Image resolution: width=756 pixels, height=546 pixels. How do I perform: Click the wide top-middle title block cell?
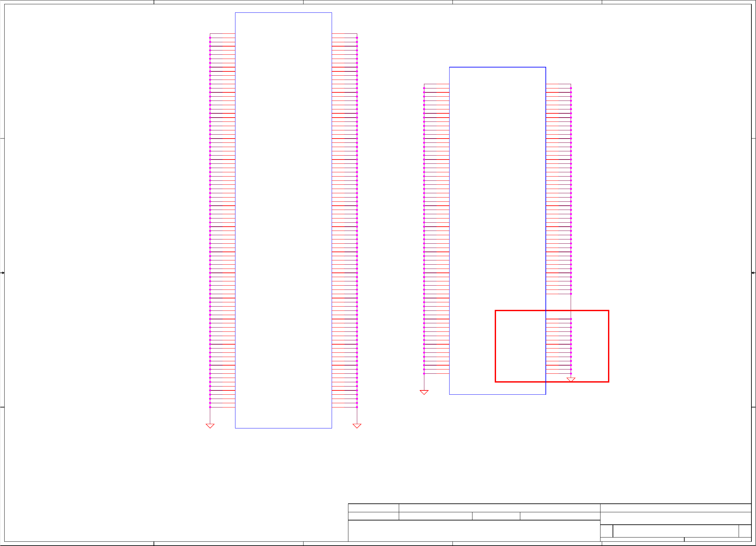click(499, 508)
